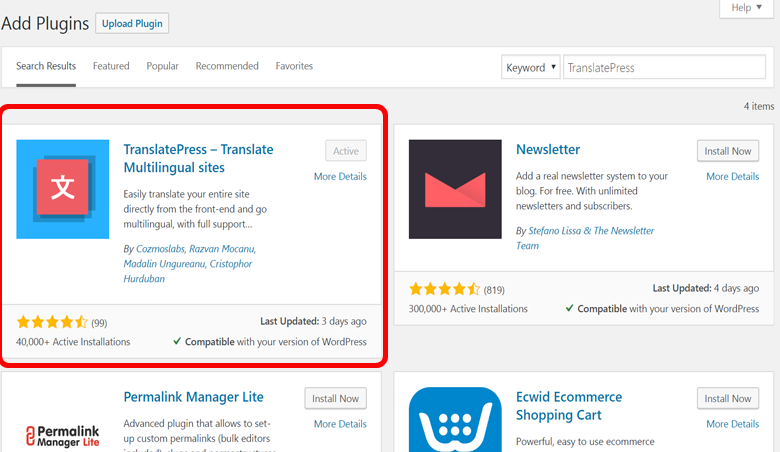
Task: Click the Newsletter star rating
Action: coord(445,289)
